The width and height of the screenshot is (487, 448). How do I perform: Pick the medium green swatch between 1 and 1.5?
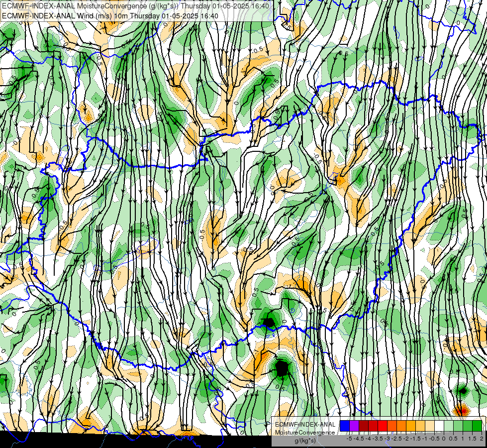click(x=468, y=426)
